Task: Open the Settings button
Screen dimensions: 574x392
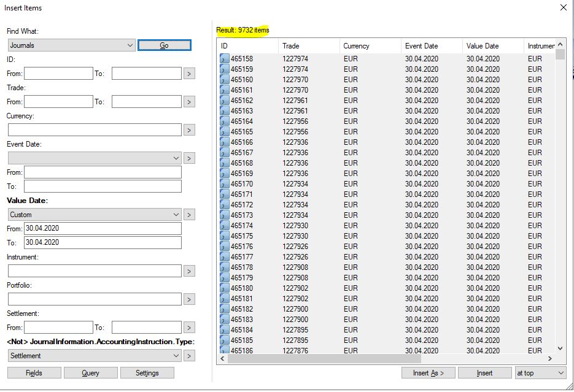Action: pyautogui.click(x=147, y=373)
